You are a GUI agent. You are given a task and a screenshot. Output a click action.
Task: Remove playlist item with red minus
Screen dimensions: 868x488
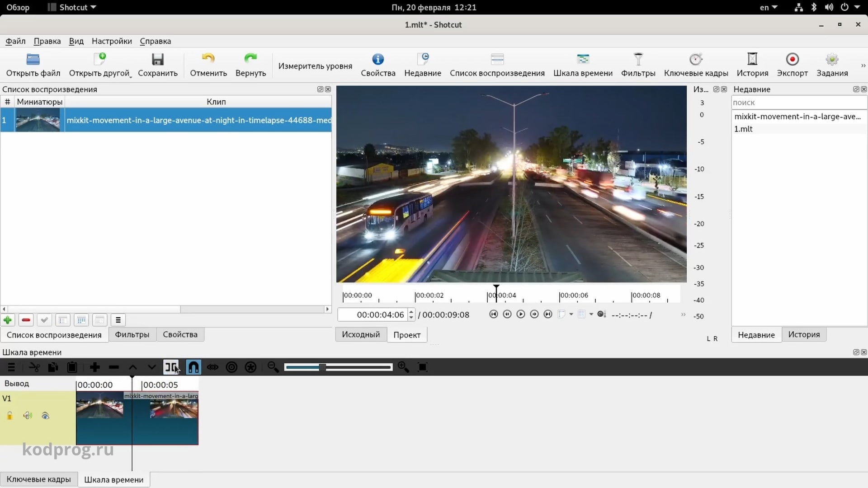[x=26, y=320]
